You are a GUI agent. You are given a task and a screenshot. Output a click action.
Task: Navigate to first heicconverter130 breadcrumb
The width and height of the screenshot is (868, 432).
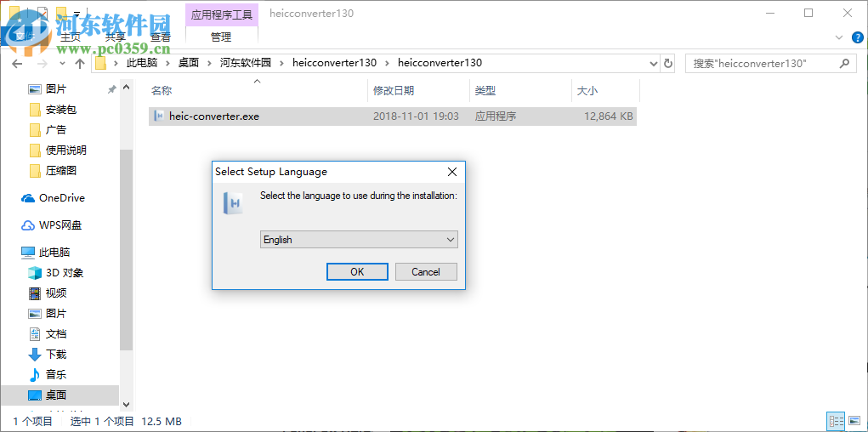tap(334, 63)
